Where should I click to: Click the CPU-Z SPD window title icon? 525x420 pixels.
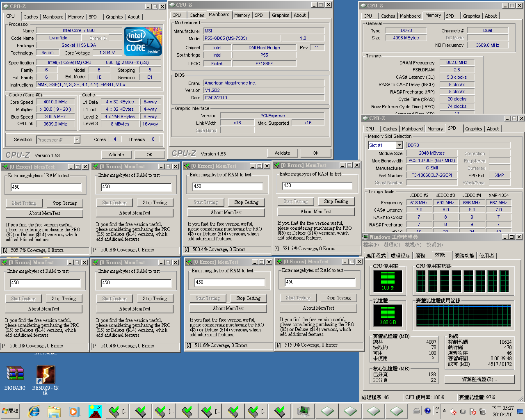click(x=365, y=119)
